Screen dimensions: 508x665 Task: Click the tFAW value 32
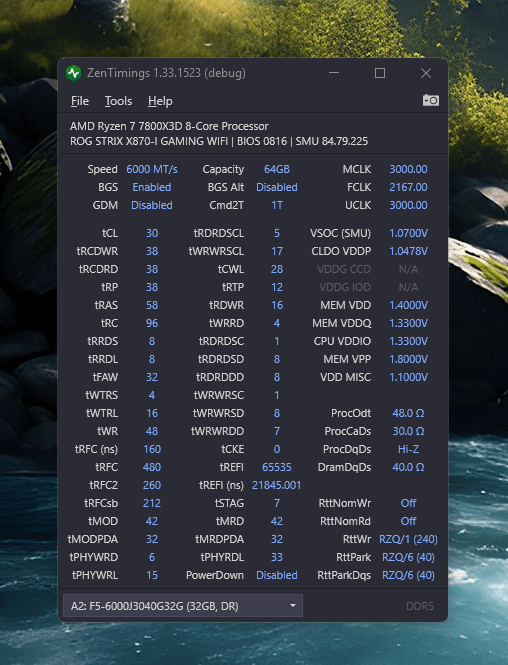coord(152,377)
